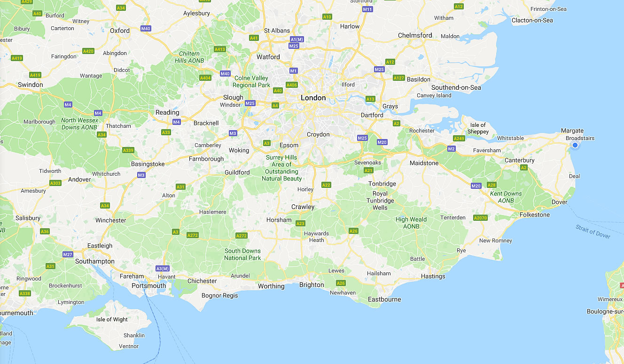Viewport: 624px width, 364px height.
Task: Select the Isle of Wight label
Action: [x=112, y=319]
